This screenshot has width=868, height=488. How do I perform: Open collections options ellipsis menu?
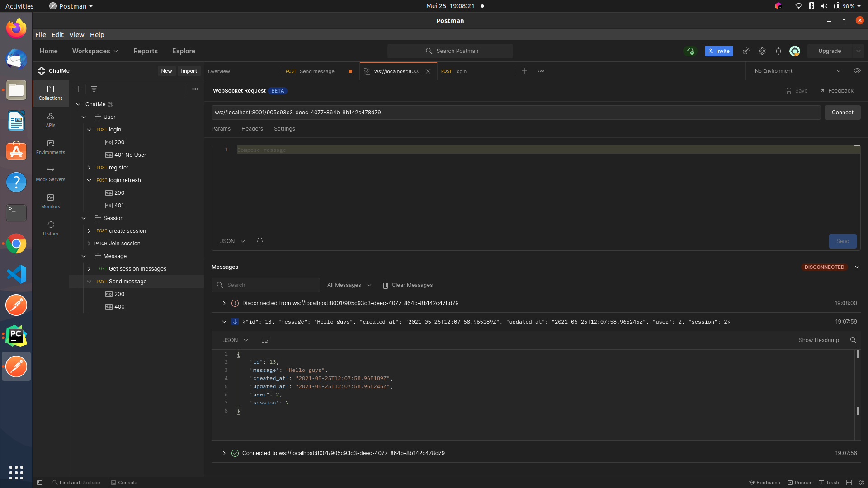coord(195,89)
